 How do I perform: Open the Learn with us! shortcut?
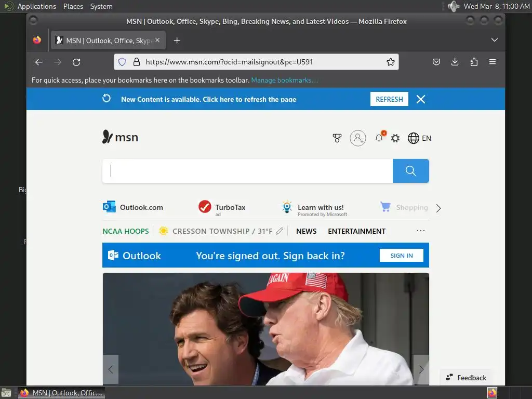[314, 208]
